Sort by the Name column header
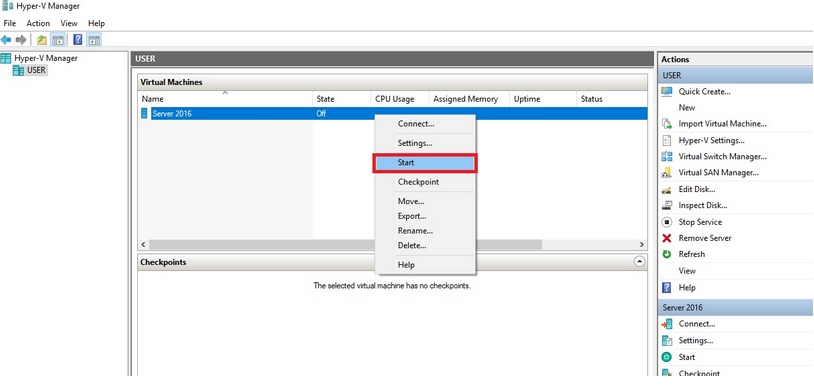814x391 pixels. [x=225, y=99]
